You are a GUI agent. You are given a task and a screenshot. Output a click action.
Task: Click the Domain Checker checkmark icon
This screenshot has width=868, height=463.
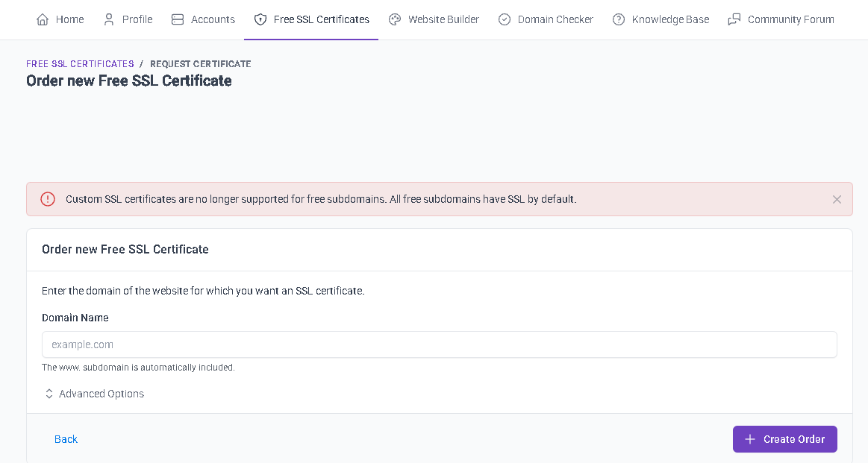click(x=505, y=20)
